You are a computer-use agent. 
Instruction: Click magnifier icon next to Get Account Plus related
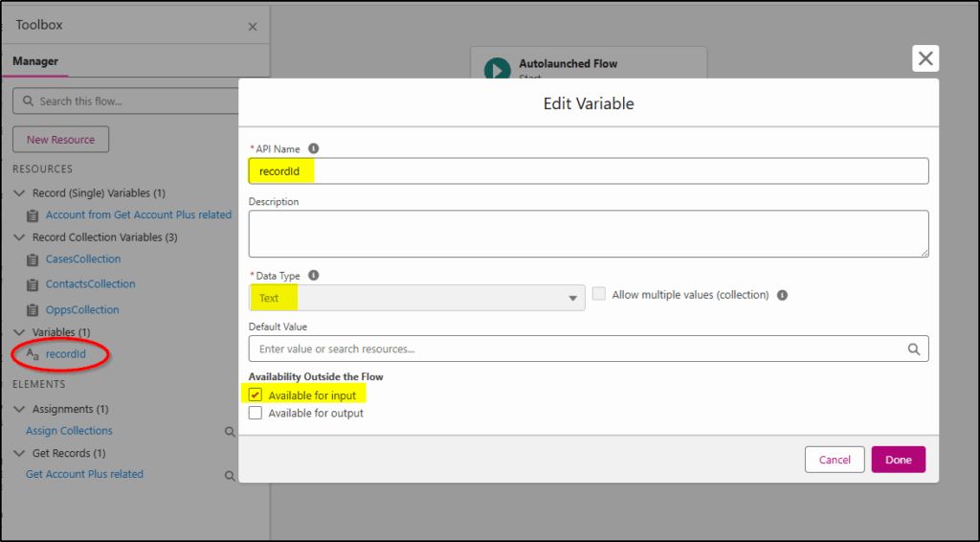point(230,476)
